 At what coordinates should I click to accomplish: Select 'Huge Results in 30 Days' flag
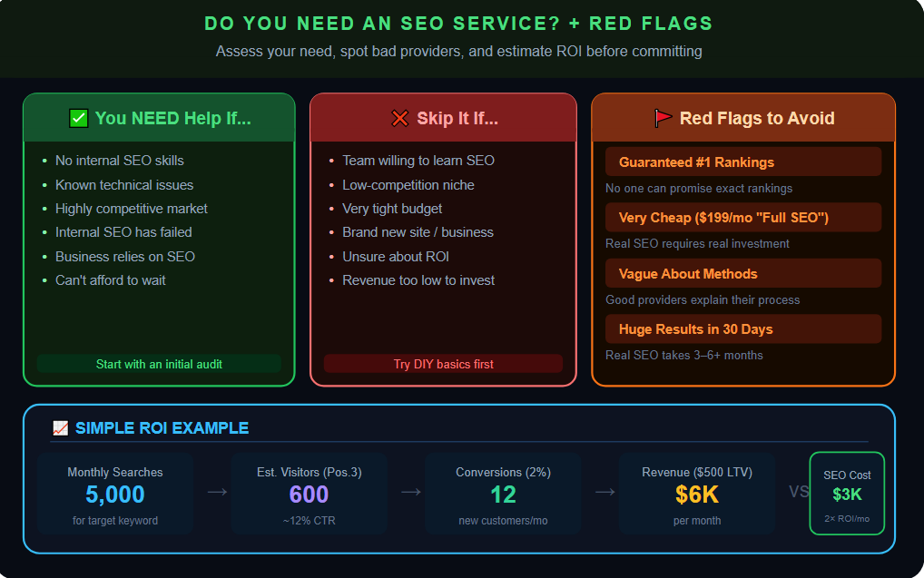pos(743,328)
